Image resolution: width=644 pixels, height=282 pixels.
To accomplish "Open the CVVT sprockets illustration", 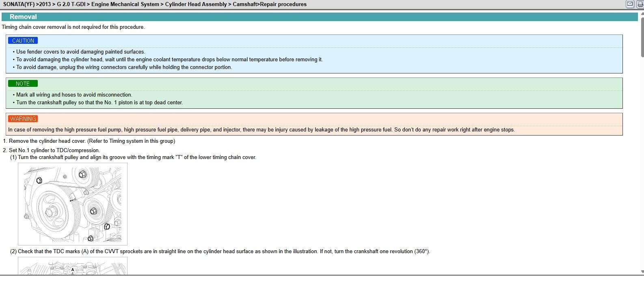I will point(73,266).
